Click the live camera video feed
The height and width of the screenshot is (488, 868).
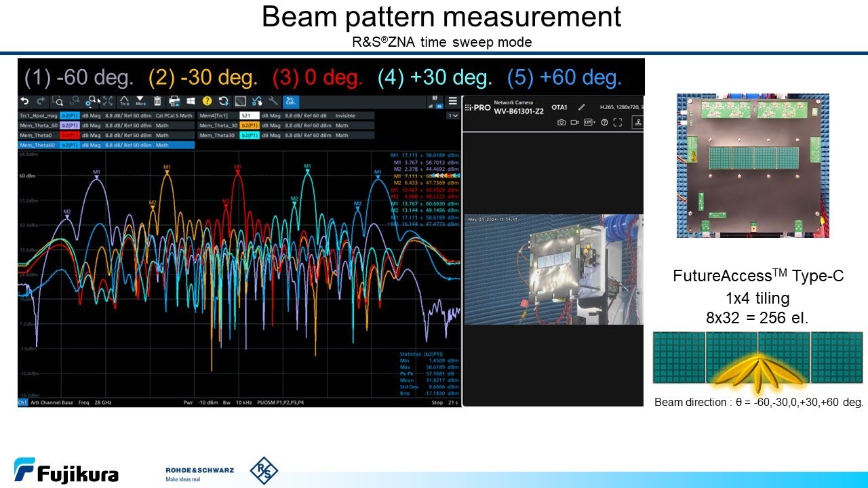click(553, 270)
